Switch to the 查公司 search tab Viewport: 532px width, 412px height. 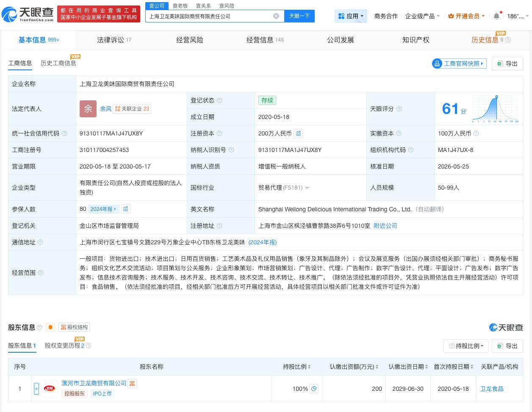pos(157,6)
